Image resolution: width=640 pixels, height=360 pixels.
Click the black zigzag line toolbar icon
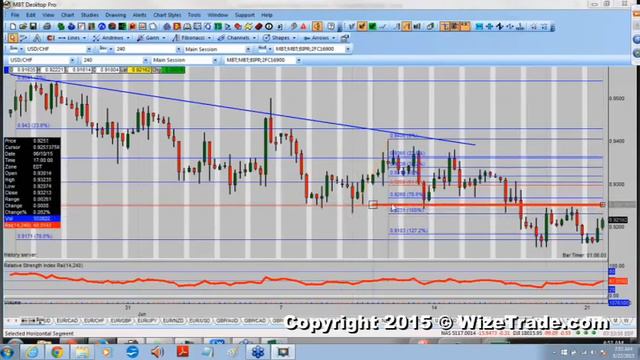click(x=500, y=27)
